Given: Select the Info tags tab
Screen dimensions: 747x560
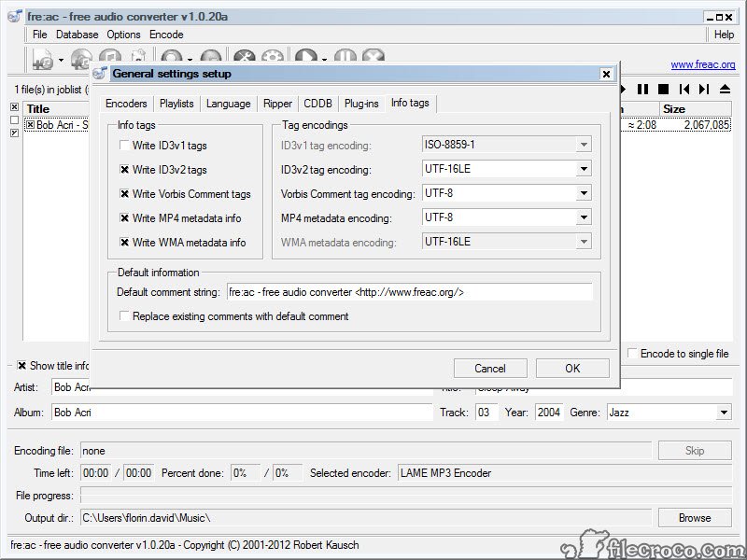Looking at the screenshot, I should 410,103.
